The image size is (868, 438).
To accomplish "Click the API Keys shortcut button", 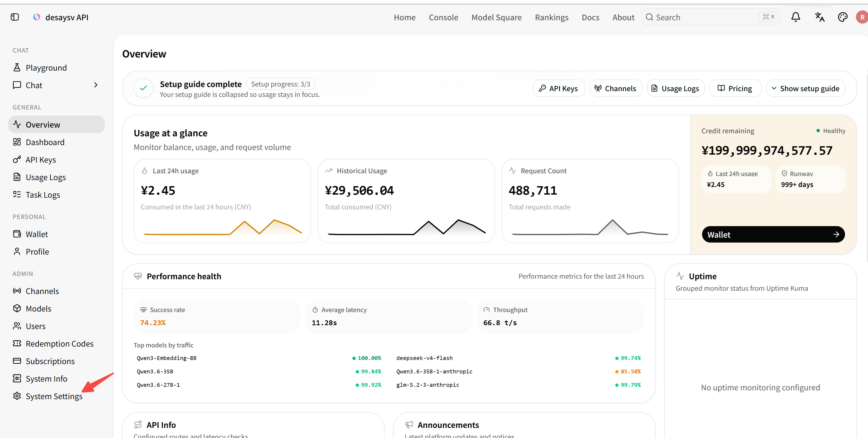I will 559,89.
